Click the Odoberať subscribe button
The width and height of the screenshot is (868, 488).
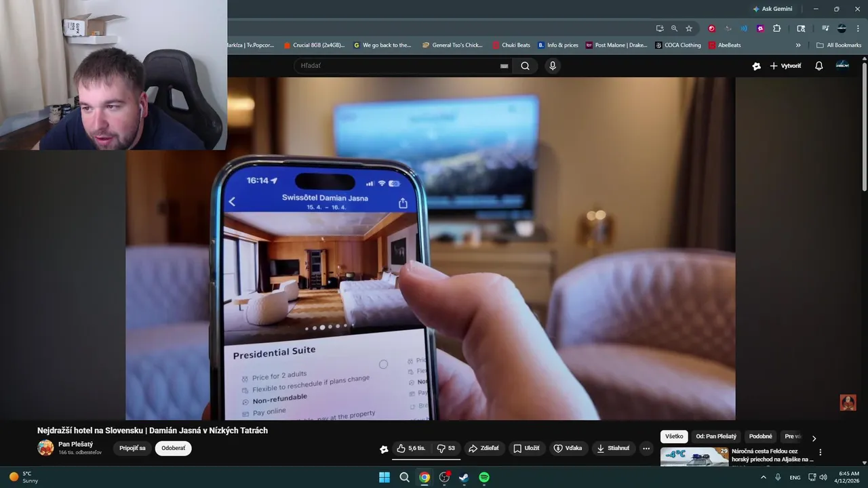coord(173,448)
